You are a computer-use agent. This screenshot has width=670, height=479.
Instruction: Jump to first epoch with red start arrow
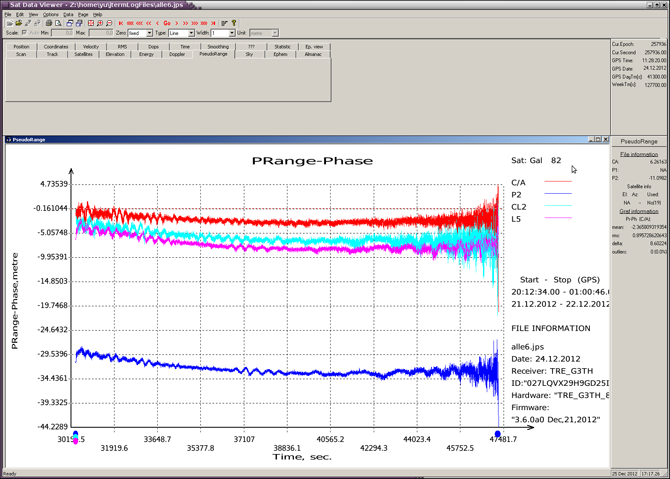pyautogui.click(x=121, y=23)
